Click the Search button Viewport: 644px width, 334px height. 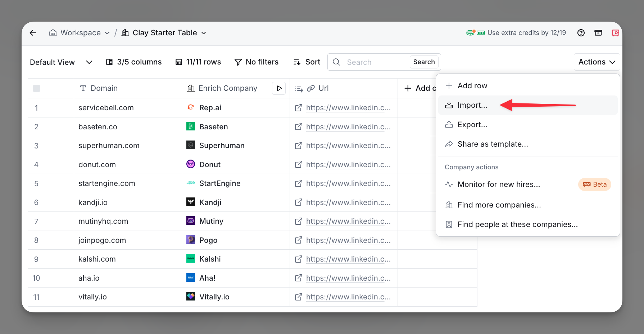pos(424,62)
